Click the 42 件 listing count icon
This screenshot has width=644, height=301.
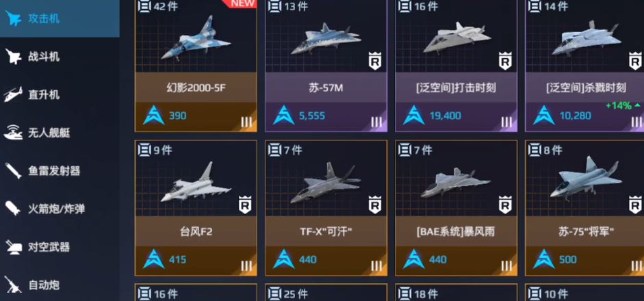(144, 6)
